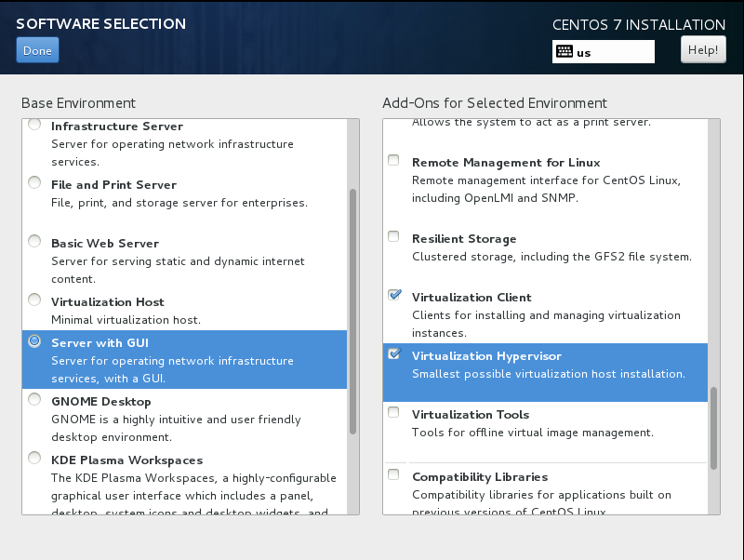Image resolution: width=744 pixels, height=560 pixels.
Task: Click "Clustered storage, including the GFS2" description
Action: (x=551, y=257)
